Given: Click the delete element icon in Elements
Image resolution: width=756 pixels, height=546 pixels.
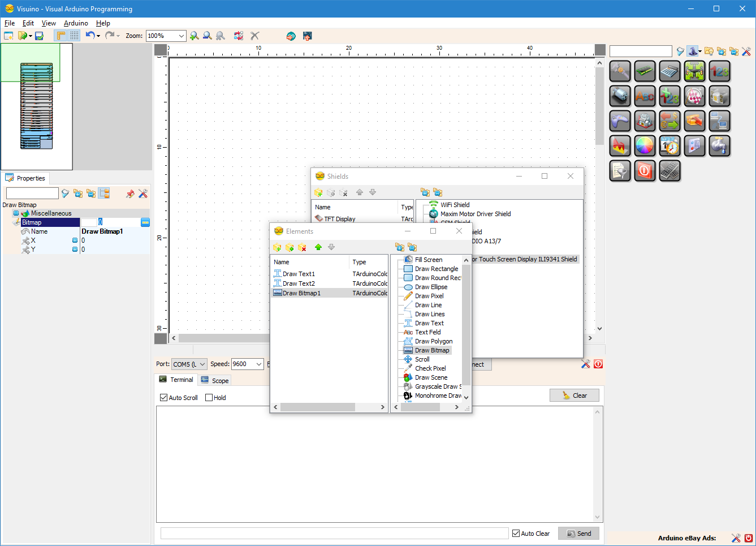Looking at the screenshot, I should point(303,247).
